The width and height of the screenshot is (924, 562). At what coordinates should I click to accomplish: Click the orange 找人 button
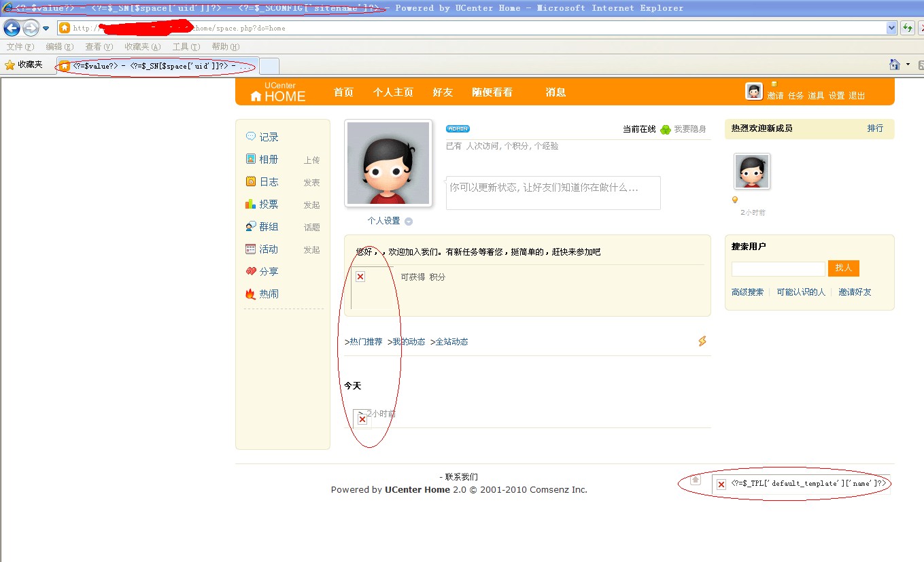844,268
